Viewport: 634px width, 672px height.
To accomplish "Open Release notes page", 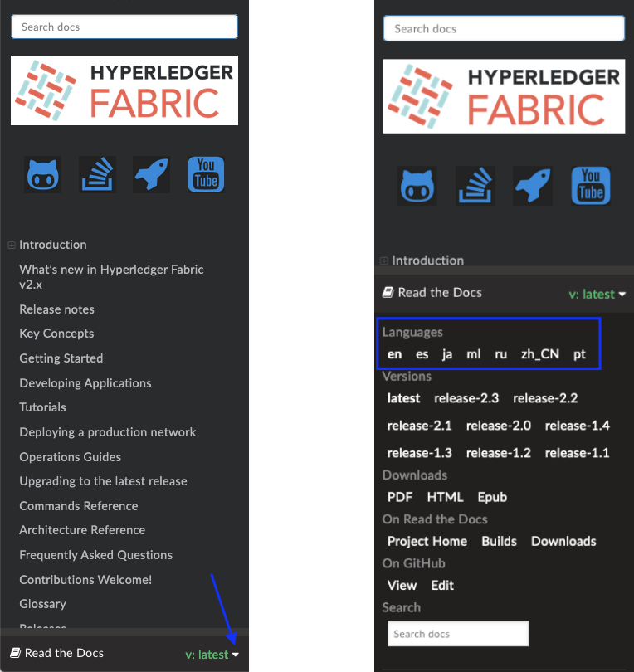I will pos(56,309).
